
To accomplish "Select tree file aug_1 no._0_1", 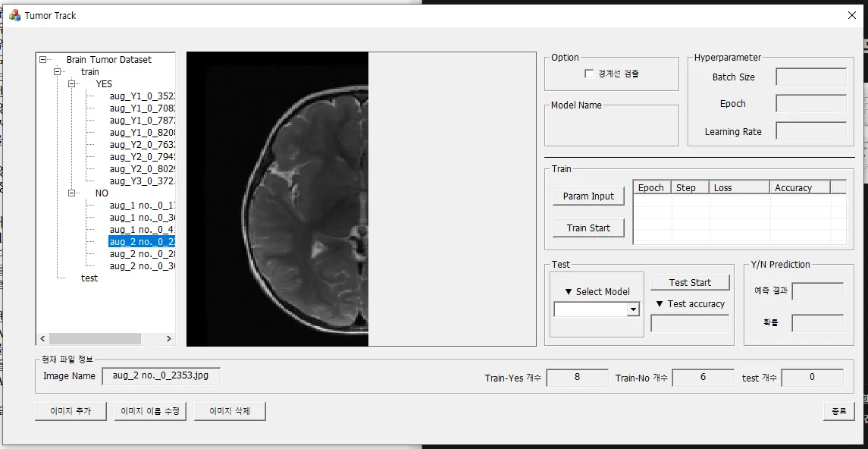I will pos(143,206).
